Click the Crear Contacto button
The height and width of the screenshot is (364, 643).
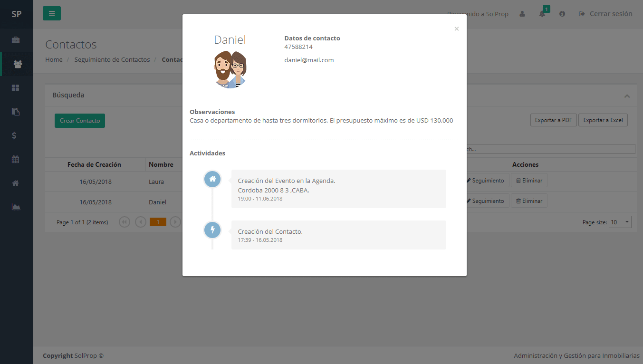[80, 121]
